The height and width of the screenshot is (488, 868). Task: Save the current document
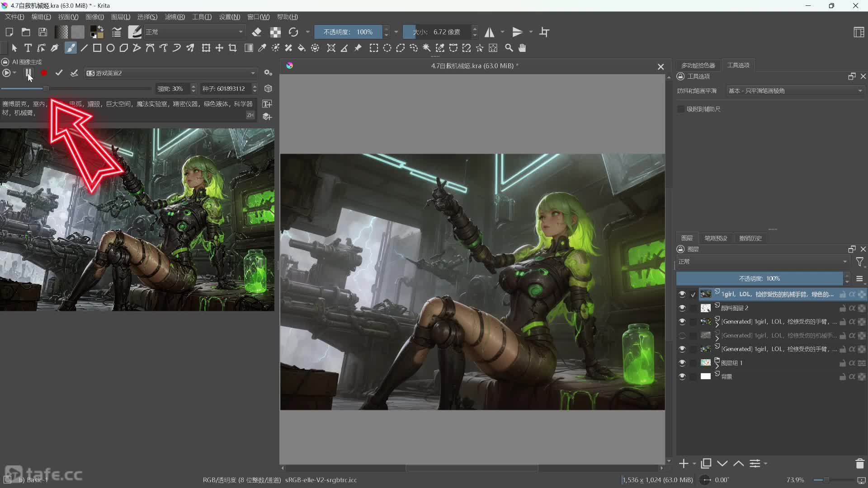(42, 32)
